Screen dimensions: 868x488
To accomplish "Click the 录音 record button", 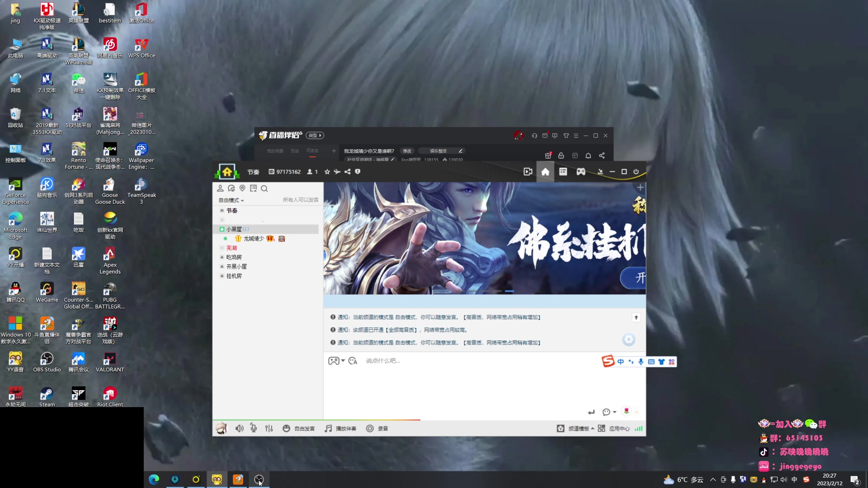I will point(377,428).
